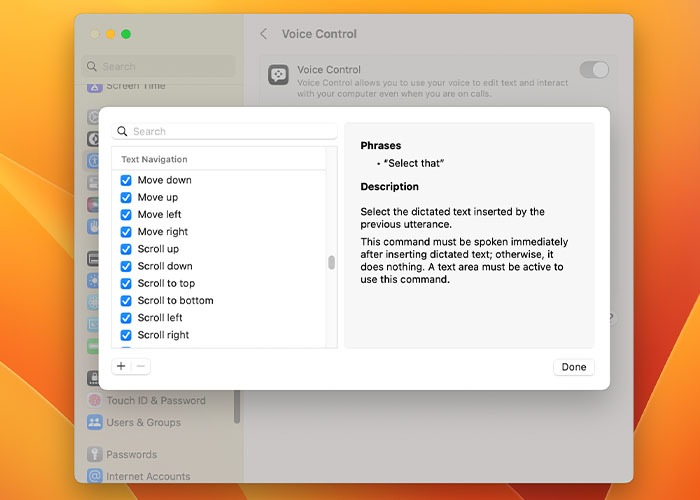The image size is (700, 500).
Task: Toggle the Scroll to bottom checkbox
Action: point(126,300)
